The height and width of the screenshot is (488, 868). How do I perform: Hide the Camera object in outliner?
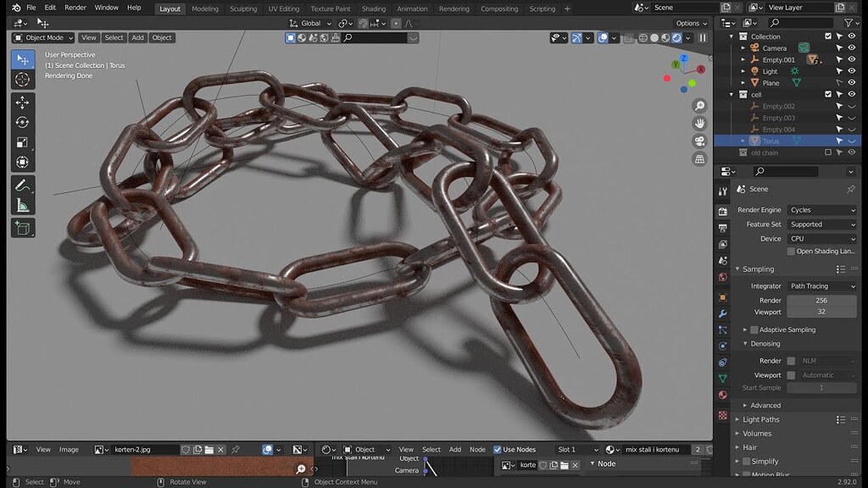click(x=851, y=48)
